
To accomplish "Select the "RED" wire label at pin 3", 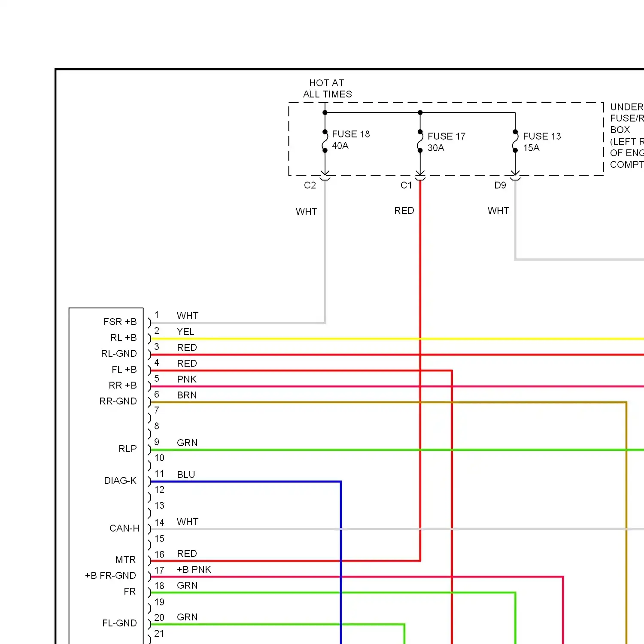I will 187,347.
